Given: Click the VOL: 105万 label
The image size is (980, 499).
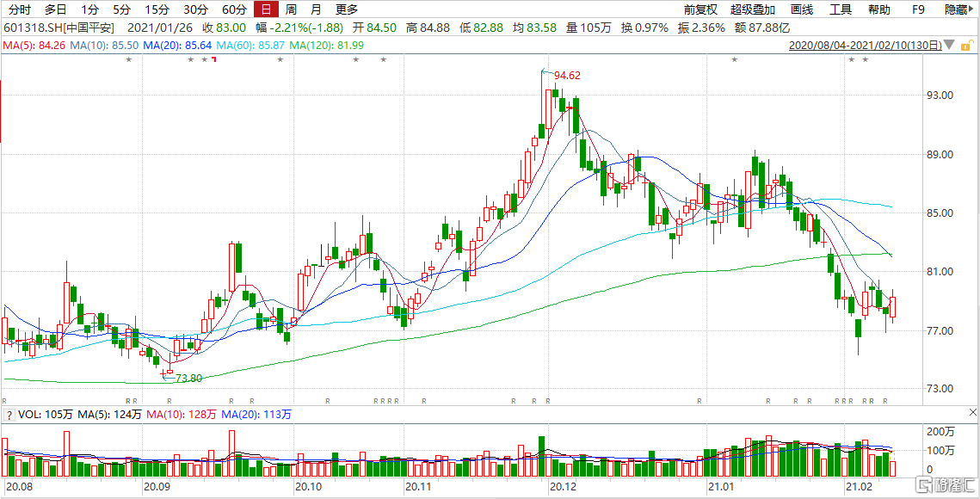Looking at the screenshot, I should (46, 414).
